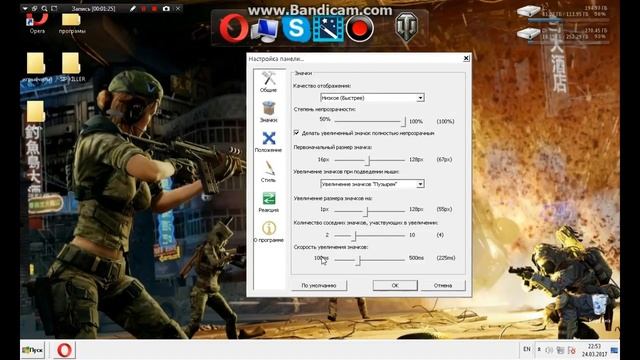Click the lower disk drive gadget icon
640x360 pixels.
point(529,33)
